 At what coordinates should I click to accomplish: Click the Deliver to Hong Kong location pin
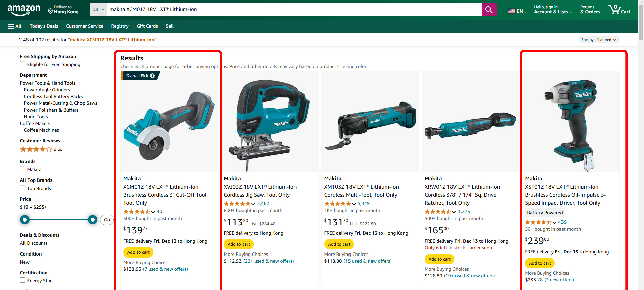pos(50,11)
